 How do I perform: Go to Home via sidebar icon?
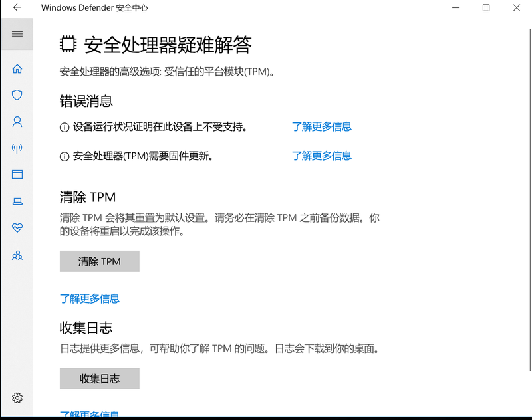click(17, 68)
